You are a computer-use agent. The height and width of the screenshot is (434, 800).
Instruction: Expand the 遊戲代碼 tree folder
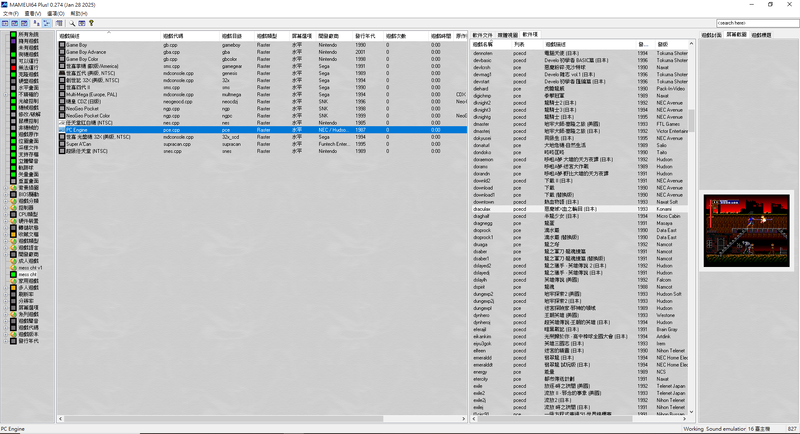pyautogui.click(x=6, y=327)
